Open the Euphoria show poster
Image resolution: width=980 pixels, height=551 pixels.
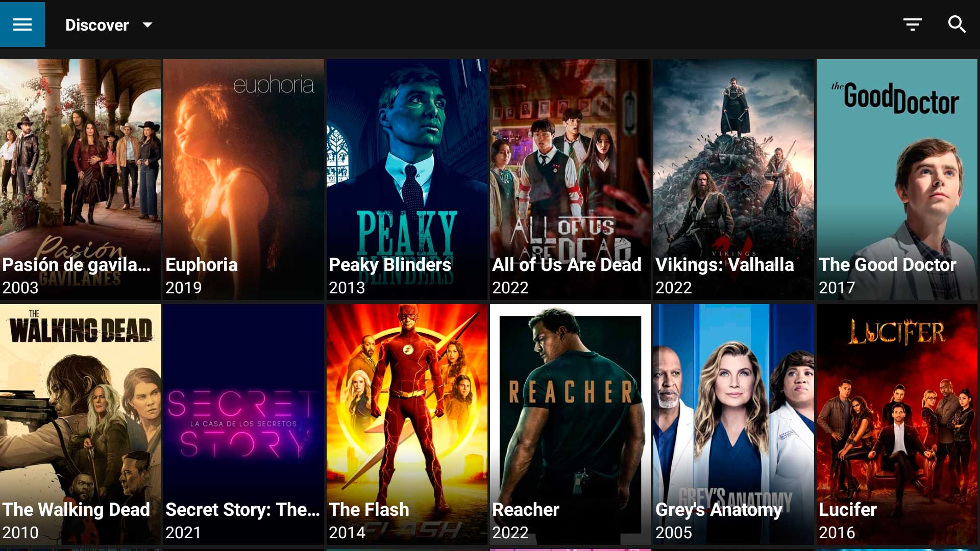(243, 180)
